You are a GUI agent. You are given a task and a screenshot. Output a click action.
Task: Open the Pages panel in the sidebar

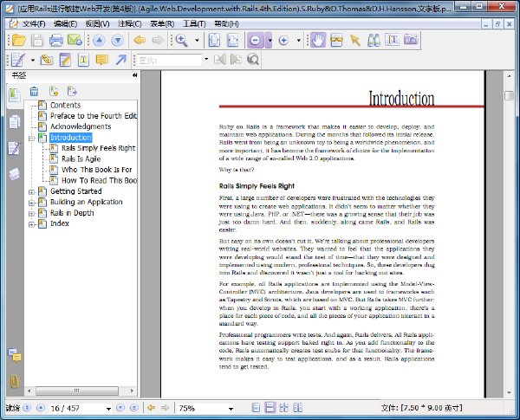[15, 121]
